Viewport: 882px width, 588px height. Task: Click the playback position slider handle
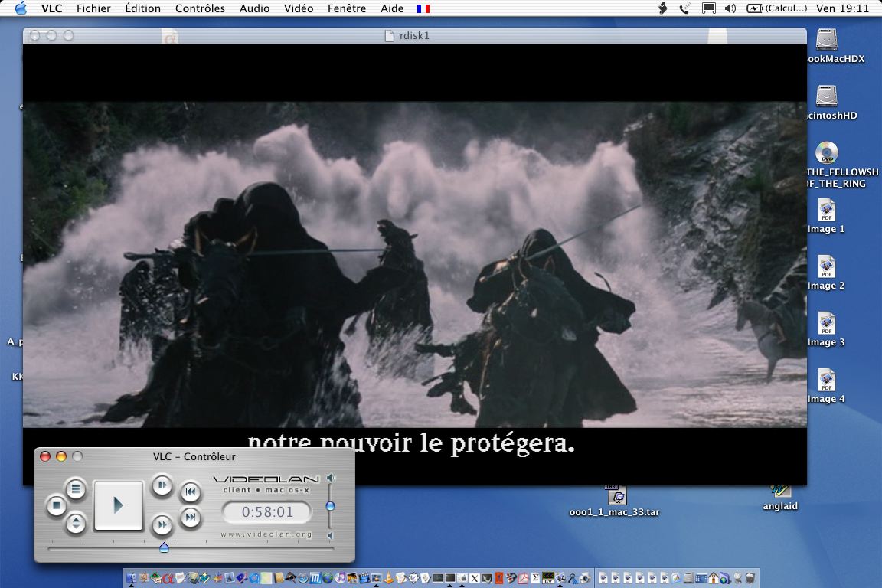pyautogui.click(x=164, y=547)
